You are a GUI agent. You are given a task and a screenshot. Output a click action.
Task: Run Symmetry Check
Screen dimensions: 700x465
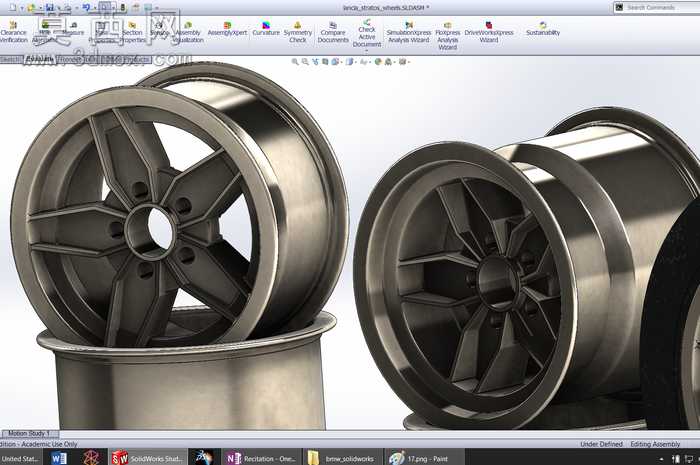(298, 32)
